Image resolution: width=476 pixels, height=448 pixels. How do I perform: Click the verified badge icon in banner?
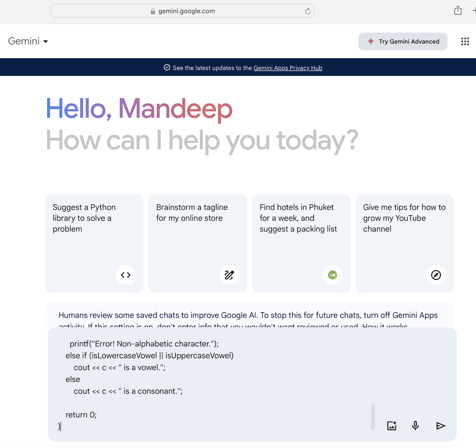click(167, 68)
